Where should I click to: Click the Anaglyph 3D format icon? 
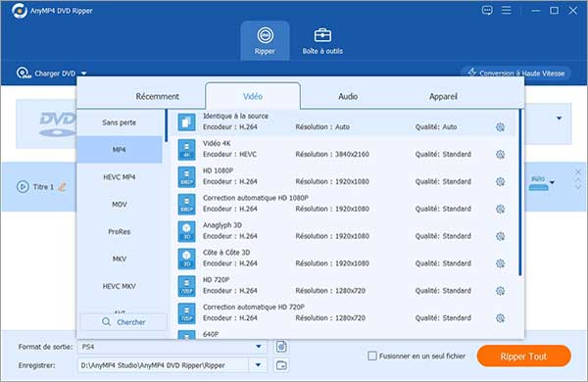point(186,231)
